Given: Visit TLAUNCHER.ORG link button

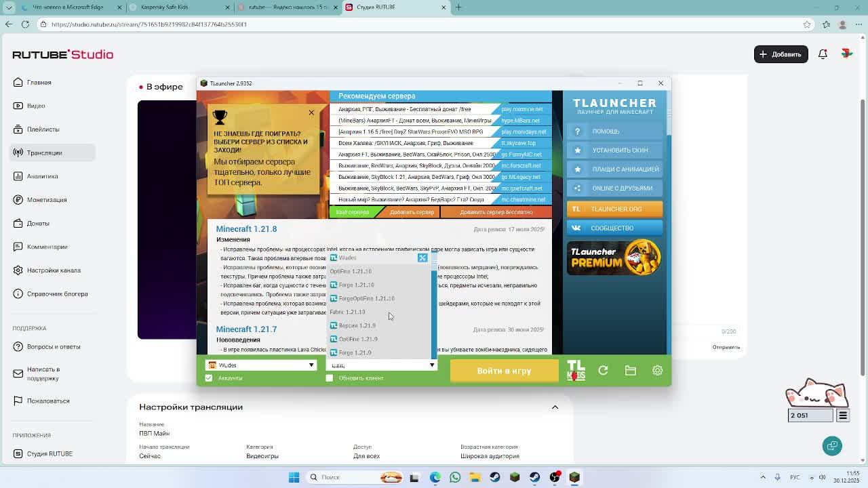Looking at the screenshot, I should [614, 209].
